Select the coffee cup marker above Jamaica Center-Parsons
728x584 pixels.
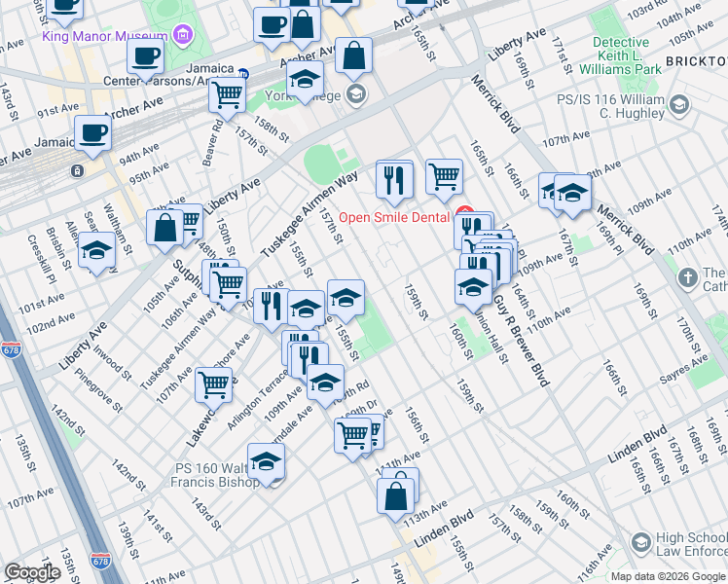click(145, 60)
